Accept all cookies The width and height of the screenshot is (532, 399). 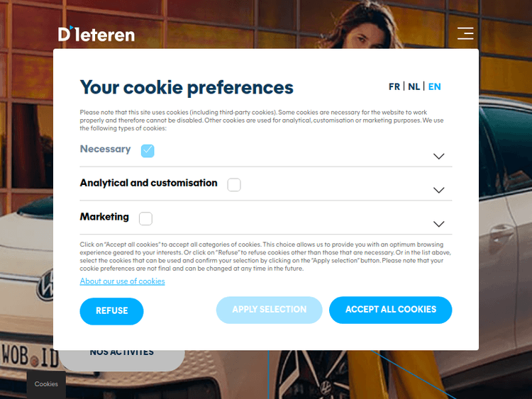coord(391,310)
